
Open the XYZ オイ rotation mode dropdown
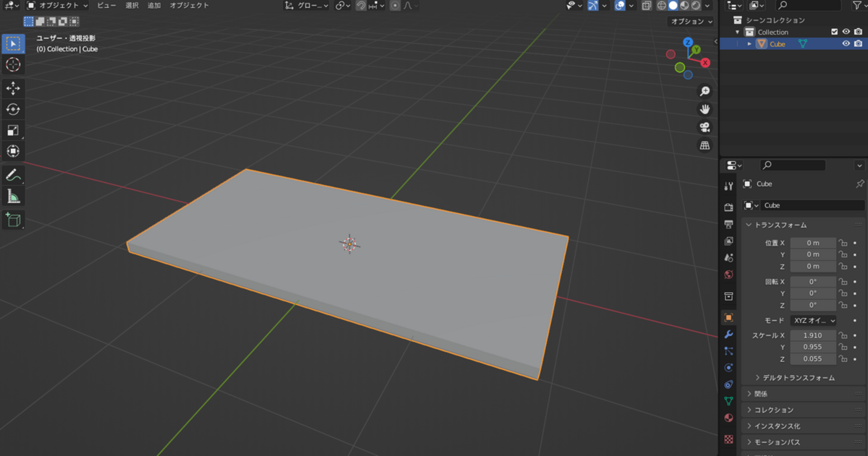[x=814, y=320]
